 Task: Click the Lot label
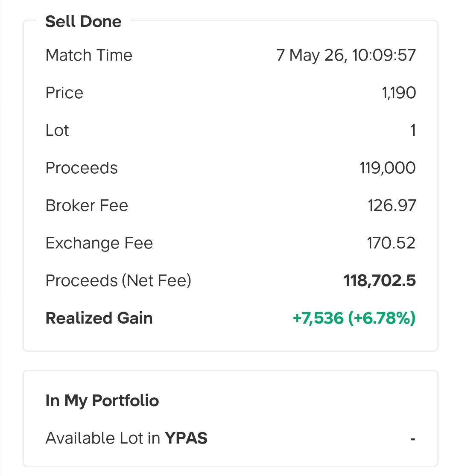[57, 131]
